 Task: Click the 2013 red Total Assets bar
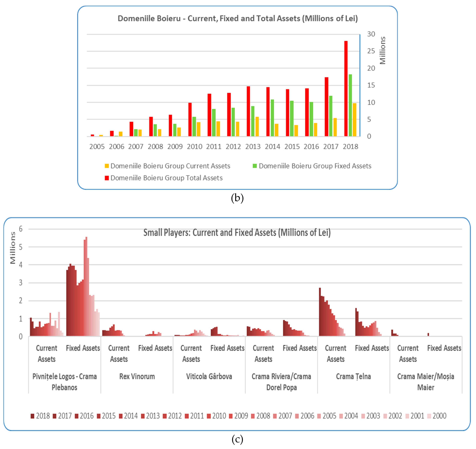[248, 111]
